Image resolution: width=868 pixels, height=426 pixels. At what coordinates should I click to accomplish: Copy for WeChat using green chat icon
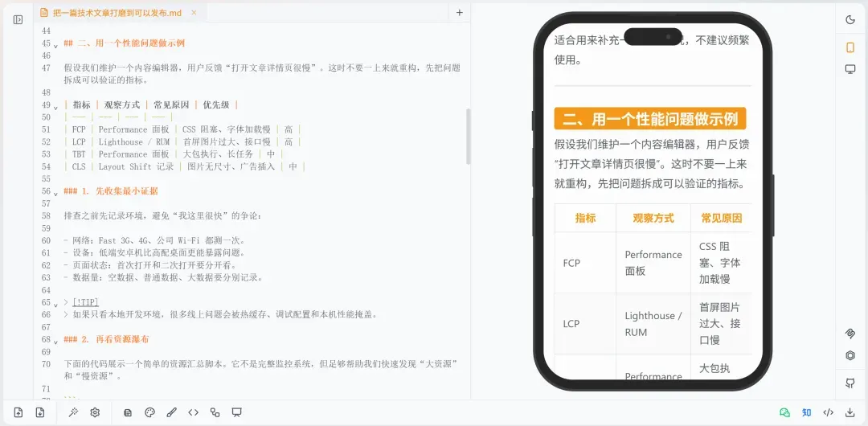[x=784, y=412]
